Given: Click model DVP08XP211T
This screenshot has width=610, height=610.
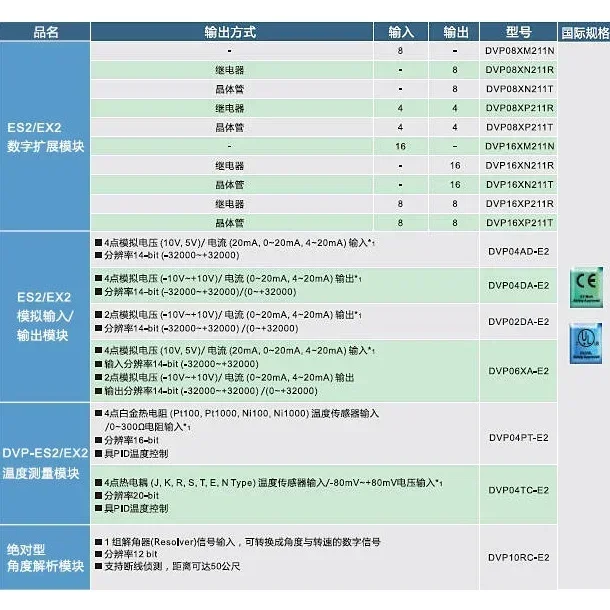Looking at the screenshot, I should (519, 127).
